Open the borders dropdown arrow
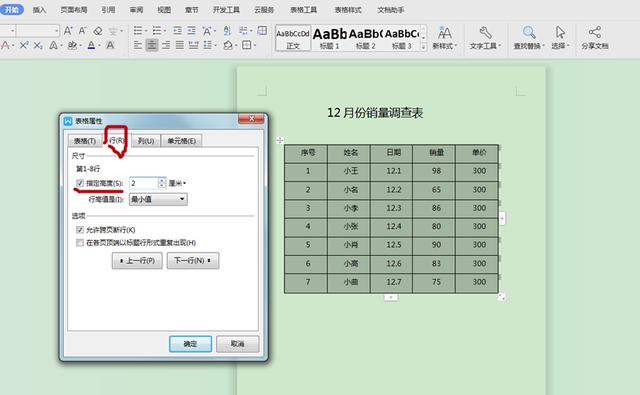 pos(255,45)
